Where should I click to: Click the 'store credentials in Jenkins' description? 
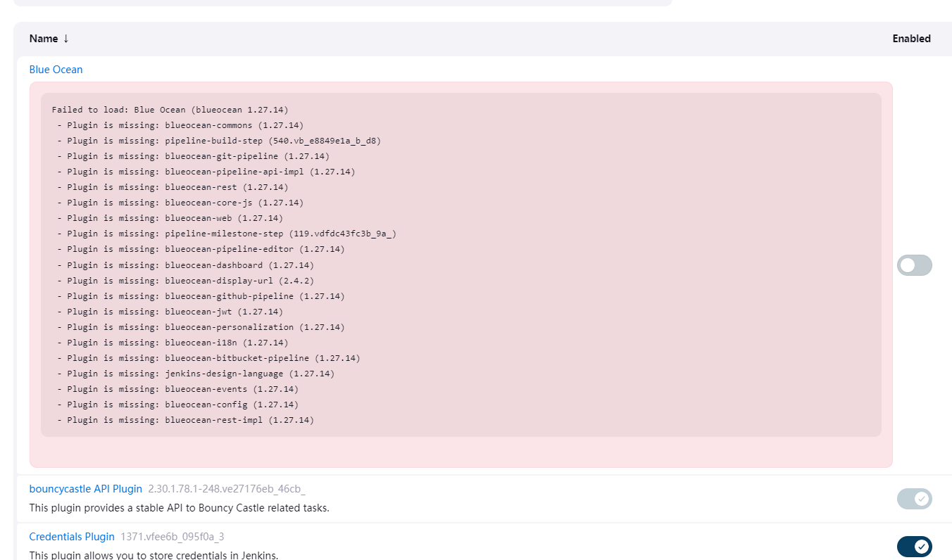(154, 555)
